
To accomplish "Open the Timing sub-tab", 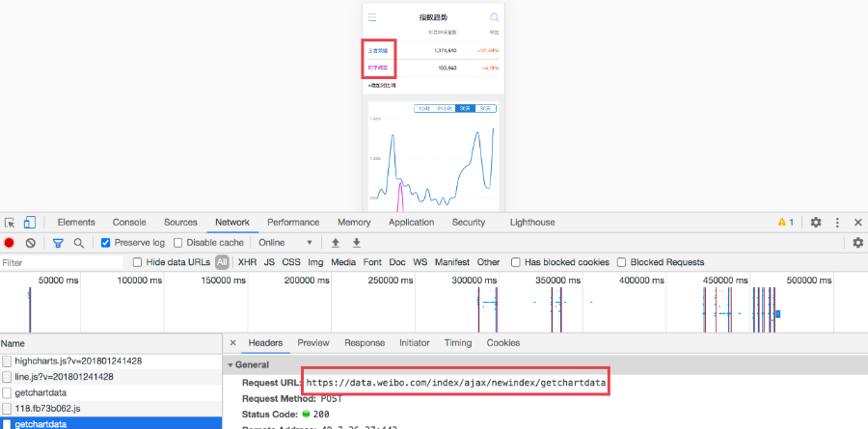I will pyautogui.click(x=458, y=343).
